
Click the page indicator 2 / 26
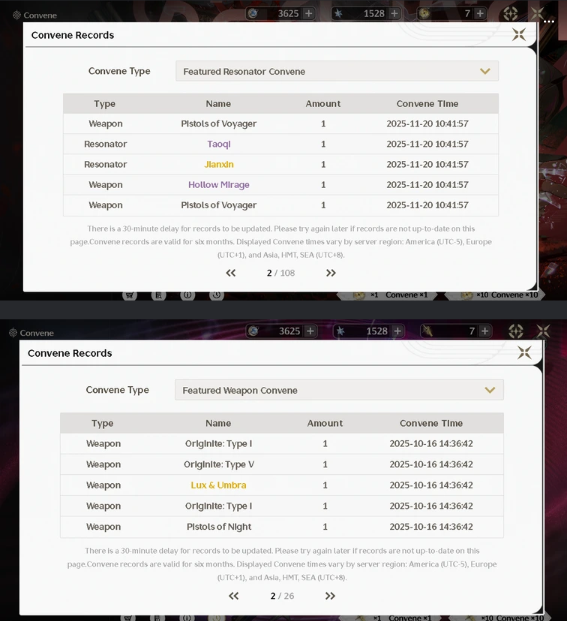(282, 596)
